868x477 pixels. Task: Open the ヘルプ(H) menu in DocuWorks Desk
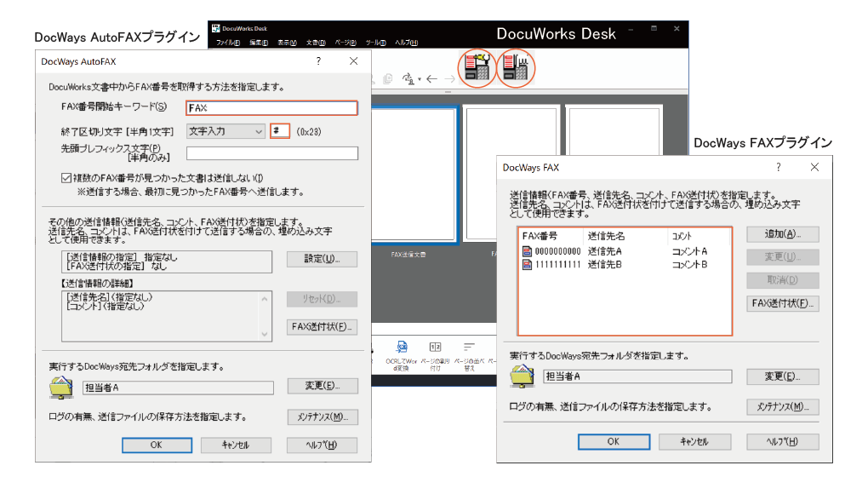[x=406, y=43]
